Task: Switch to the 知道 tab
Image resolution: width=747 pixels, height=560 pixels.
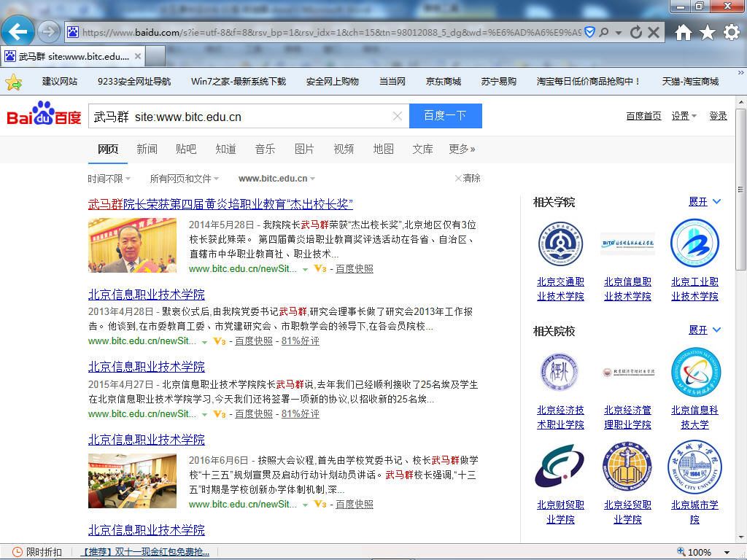Action: (225, 149)
